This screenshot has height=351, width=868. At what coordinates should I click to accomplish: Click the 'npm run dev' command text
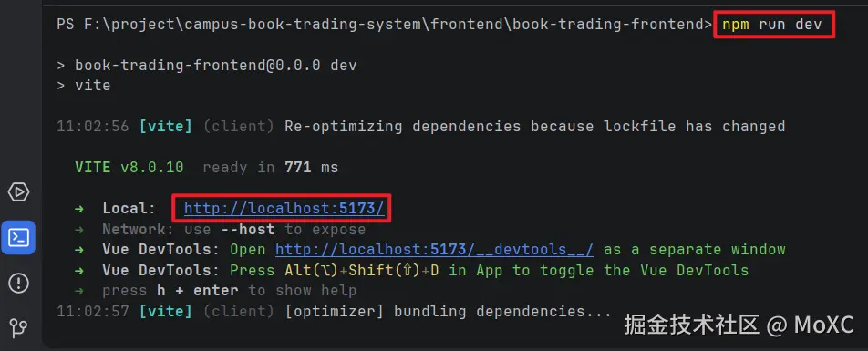click(x=771, y=25)
